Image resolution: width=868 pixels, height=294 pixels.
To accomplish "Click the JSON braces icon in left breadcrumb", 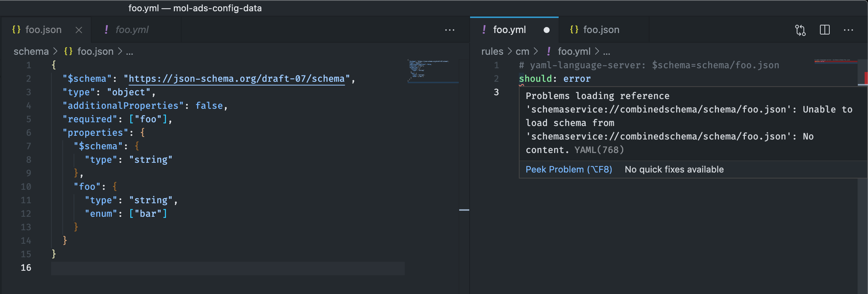I will click(68, 51).
